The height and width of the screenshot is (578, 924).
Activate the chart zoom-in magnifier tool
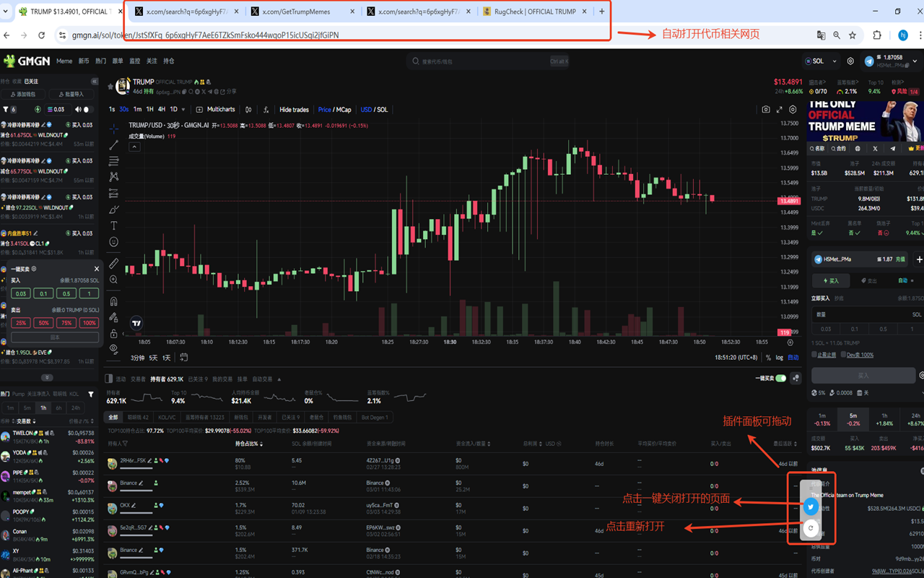(x=113, y=280)
